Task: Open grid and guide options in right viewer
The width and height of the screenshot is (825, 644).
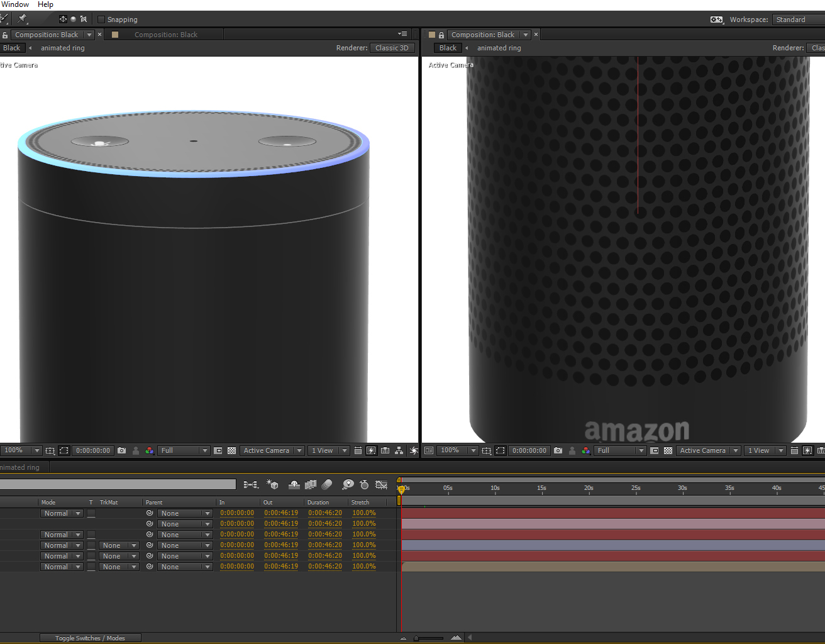Action: [x=487, y=450]
